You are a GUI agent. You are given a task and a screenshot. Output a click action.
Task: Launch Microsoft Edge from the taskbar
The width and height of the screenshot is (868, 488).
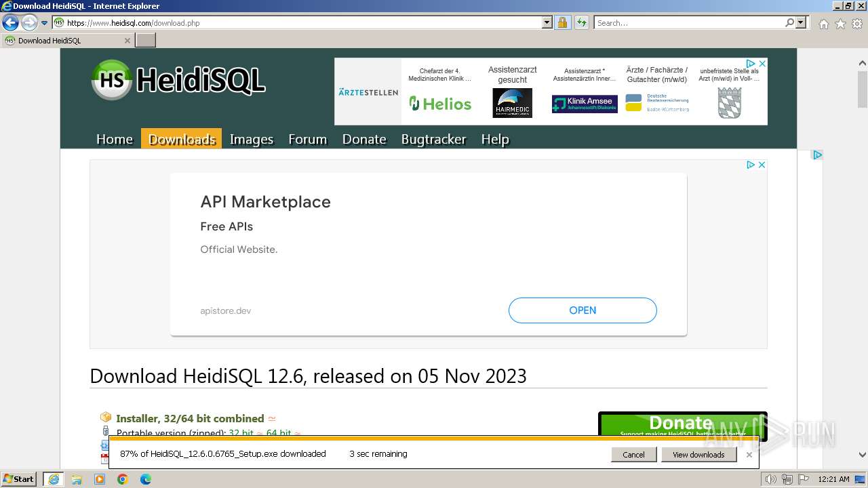coord(146,479)
